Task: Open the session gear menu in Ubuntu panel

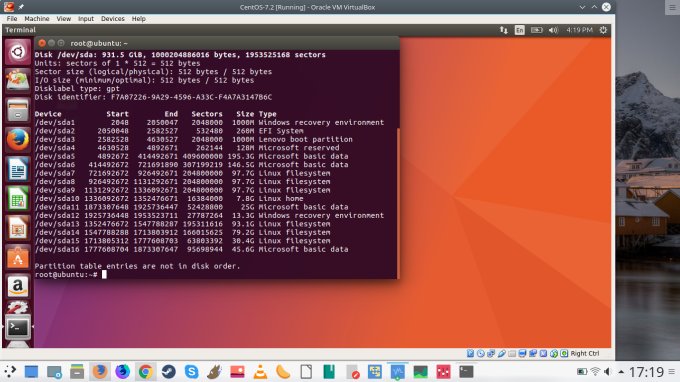Action: pyautogui.click(x=603, y=30)
